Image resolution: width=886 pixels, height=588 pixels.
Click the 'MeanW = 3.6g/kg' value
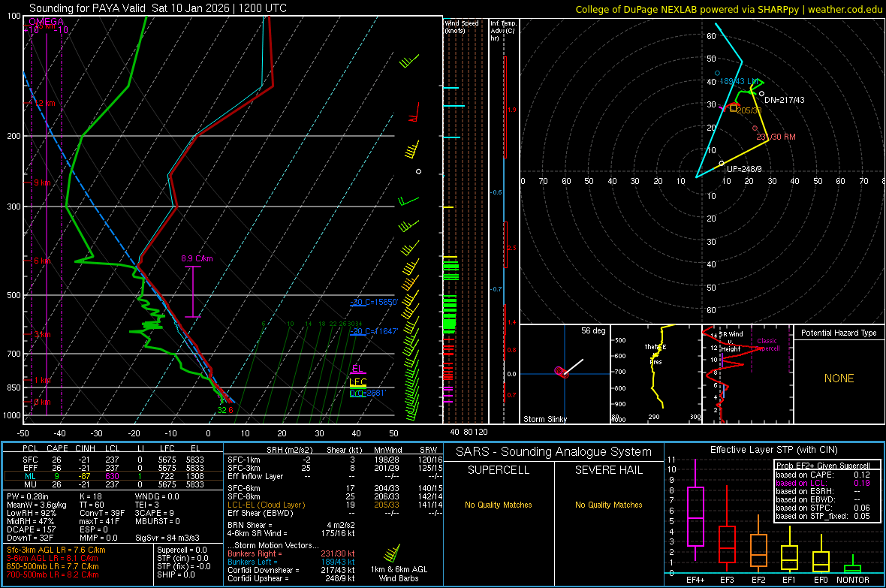tap(37, 505)
